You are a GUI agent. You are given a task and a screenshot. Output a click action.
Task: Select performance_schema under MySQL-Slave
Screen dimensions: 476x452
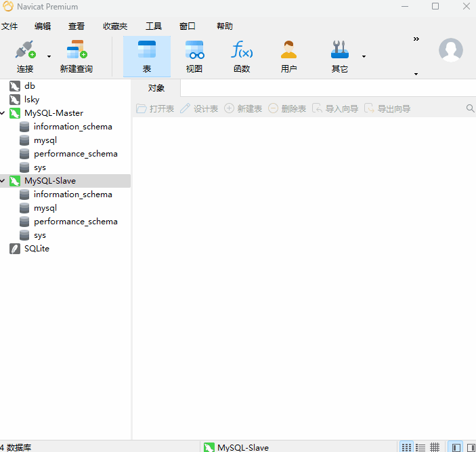[x=76, y=222]
